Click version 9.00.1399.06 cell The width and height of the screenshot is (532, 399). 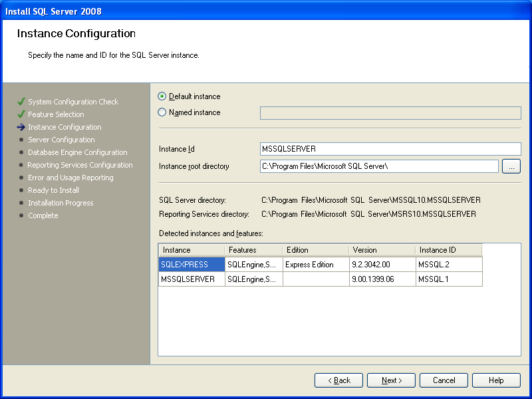[382, 279]
